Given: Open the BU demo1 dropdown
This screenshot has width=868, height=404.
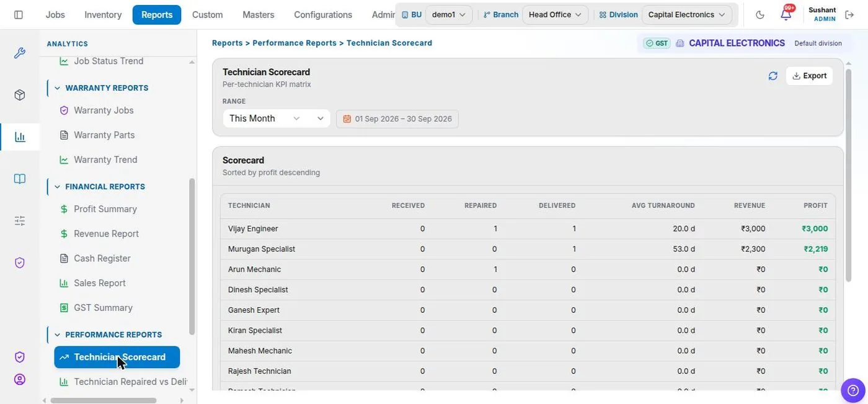Looking at the screenshot, I should pos(449,14).
